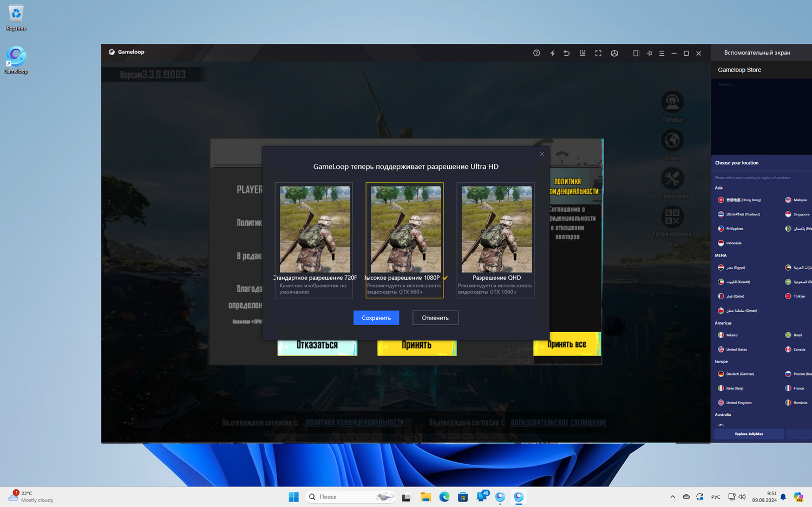This screenshot has width=812, height=507.
Task: Choose Malaysia as location
Action: point(796,200)
